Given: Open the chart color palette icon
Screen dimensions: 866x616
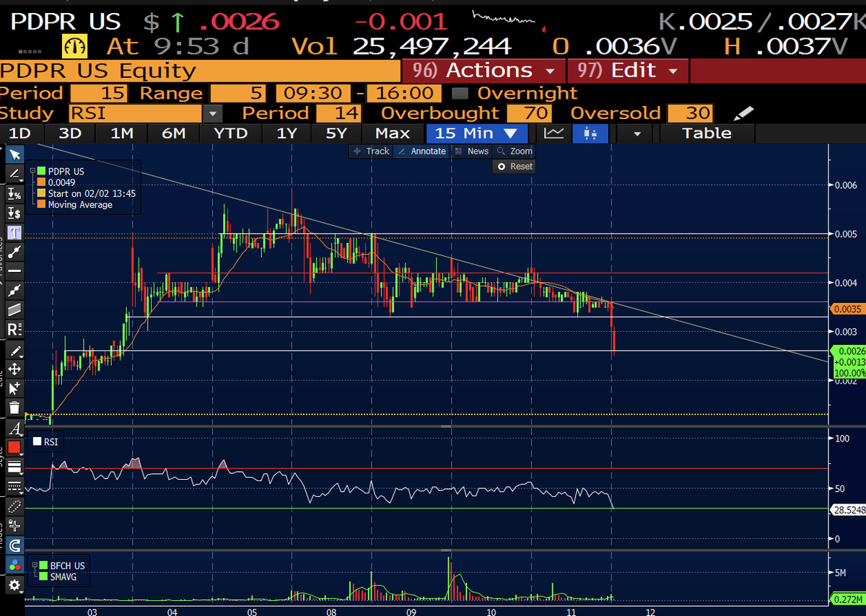Looking at the screenshot, I should point(14,566).
